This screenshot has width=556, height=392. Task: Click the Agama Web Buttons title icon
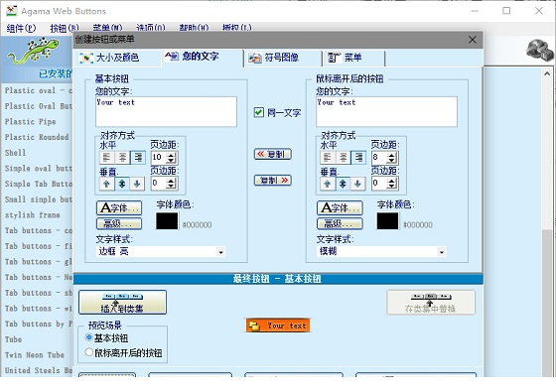pyautogui.click(x=12, y=11)
